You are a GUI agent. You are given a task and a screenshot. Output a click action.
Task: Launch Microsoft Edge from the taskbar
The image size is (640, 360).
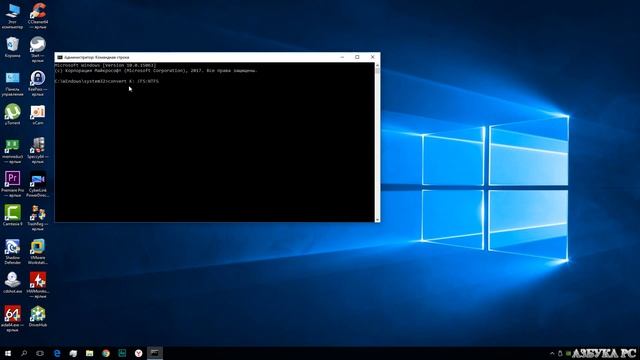pos(57,353)
